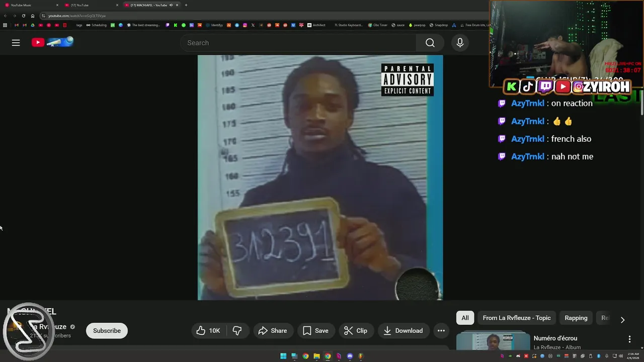Select the 'Rapping' filter chip
Viewport: 644px width, 362px height.
coord(576,318)
